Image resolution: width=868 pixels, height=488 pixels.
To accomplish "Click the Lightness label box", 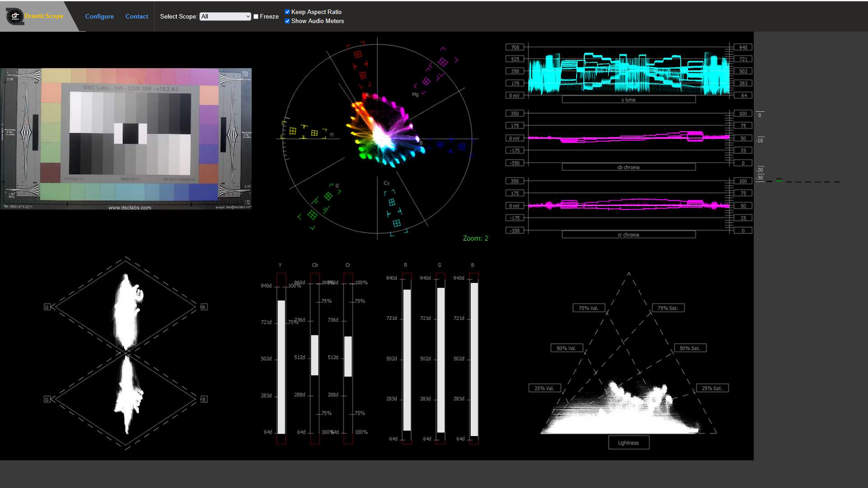I will click(628, 443).
